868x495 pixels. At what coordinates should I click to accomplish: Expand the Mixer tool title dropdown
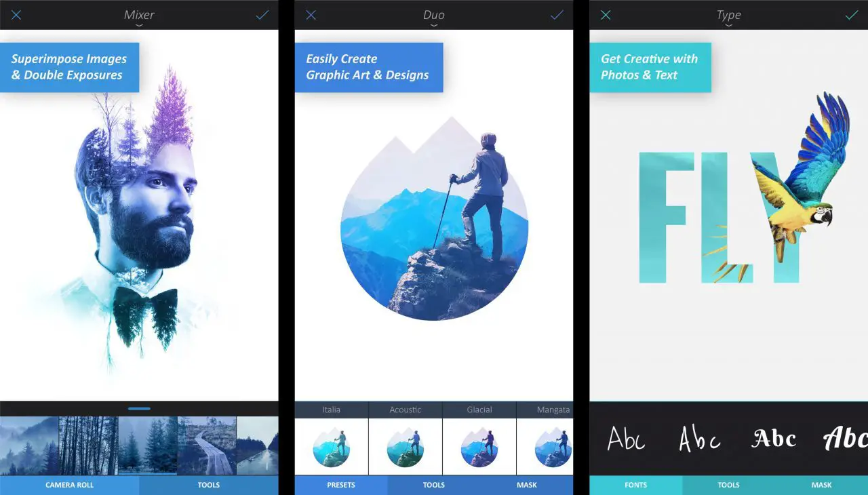coord(139,17)
